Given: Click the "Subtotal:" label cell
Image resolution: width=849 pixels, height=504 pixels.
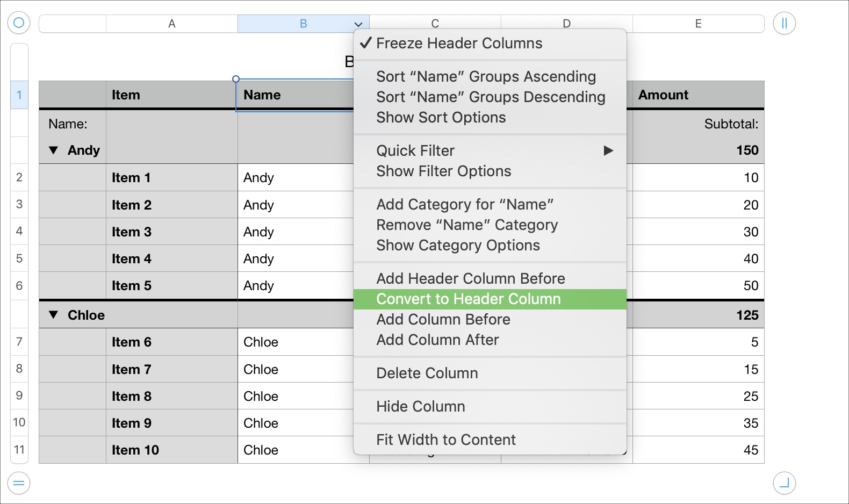Looking at the screenshot, I should pos(731,124).
